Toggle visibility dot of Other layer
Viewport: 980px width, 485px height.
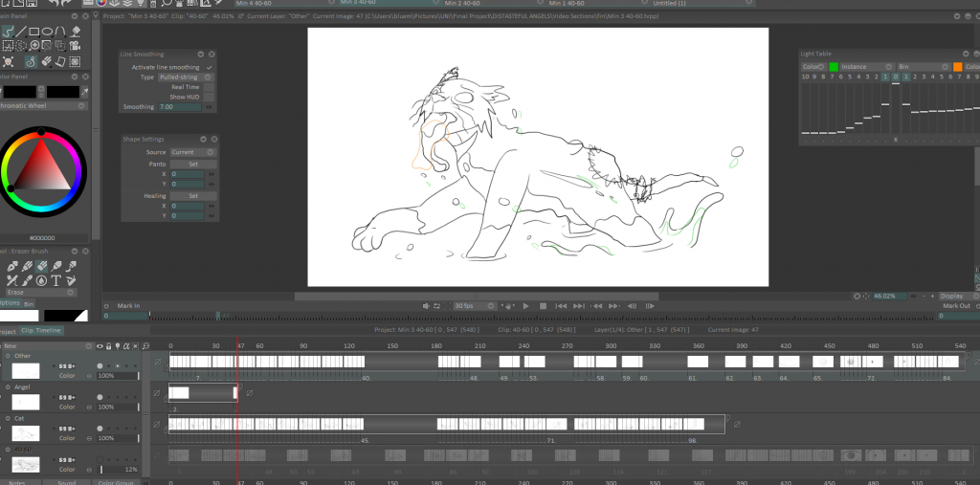[100, 365]
